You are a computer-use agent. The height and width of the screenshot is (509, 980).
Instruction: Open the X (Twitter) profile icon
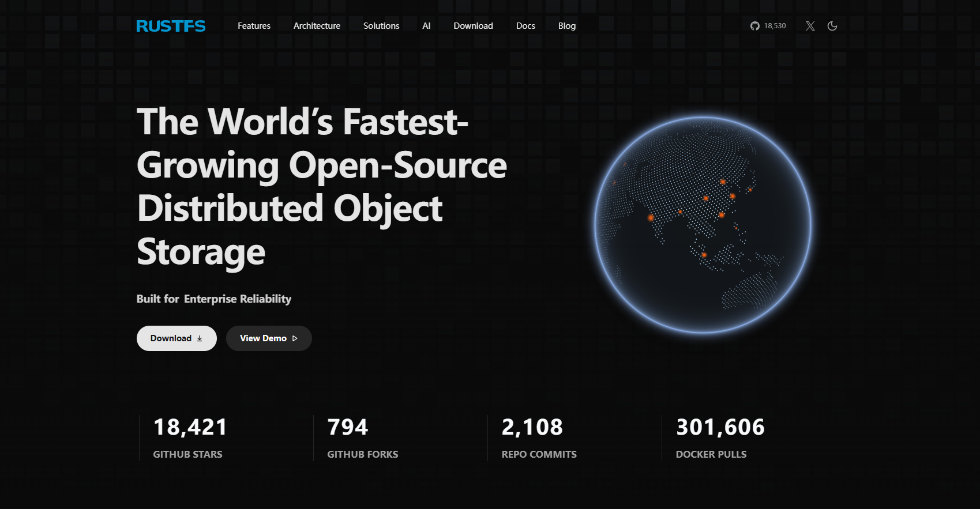[810, 26]
